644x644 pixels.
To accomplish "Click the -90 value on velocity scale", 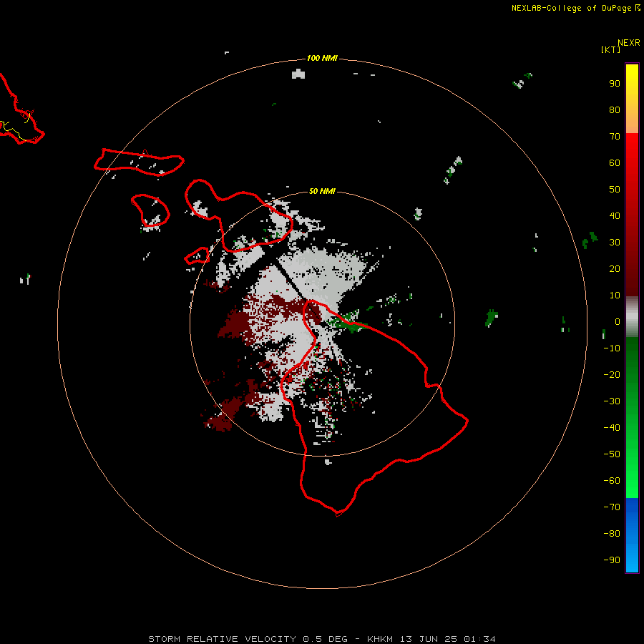I will click(612, 560).
